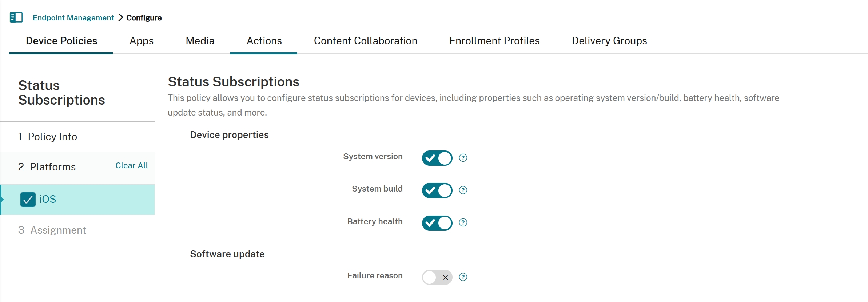Viewport: 868px width, 302px height.
Task: Open the Content Collaboration tab
Action: coord(366,41)
